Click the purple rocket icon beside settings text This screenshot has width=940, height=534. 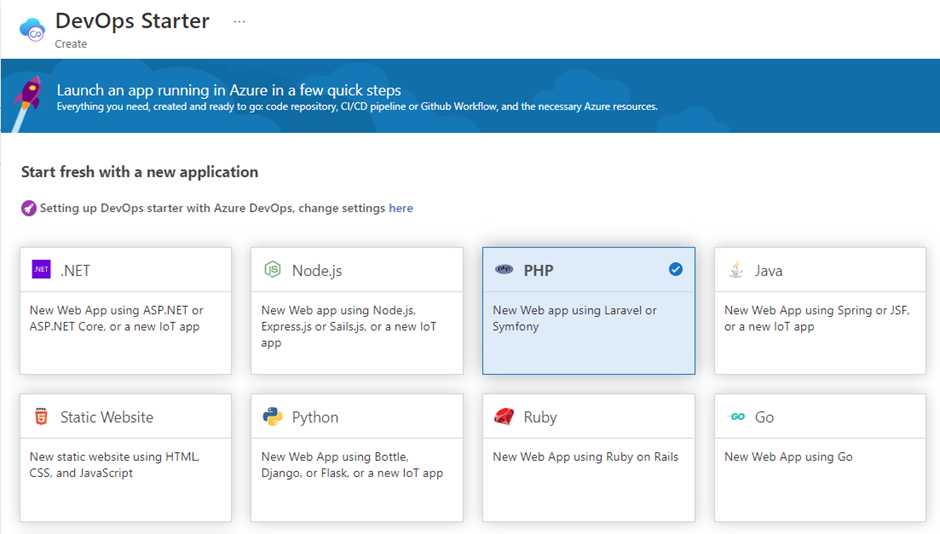point(29,208)
